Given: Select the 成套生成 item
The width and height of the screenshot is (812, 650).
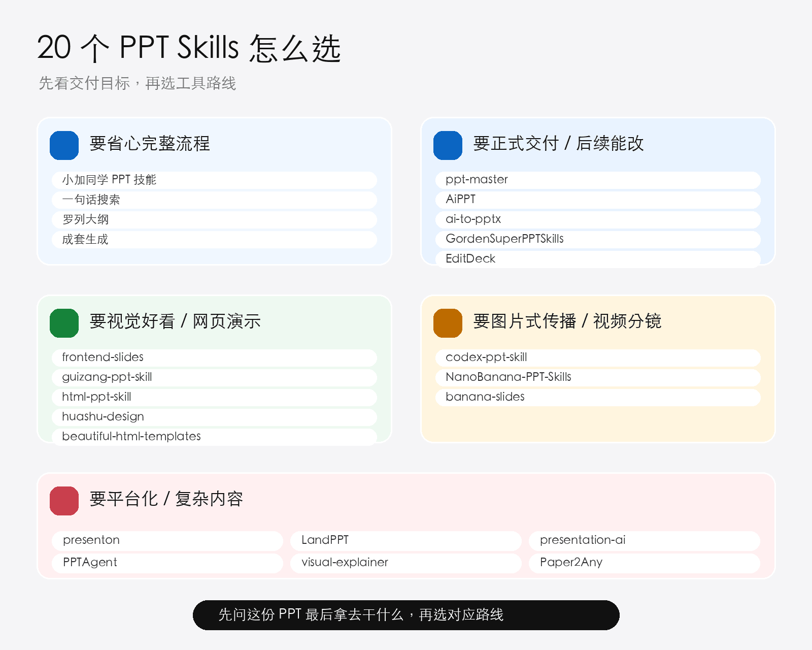Looking at the screenshot, I should tap(214, 239).
